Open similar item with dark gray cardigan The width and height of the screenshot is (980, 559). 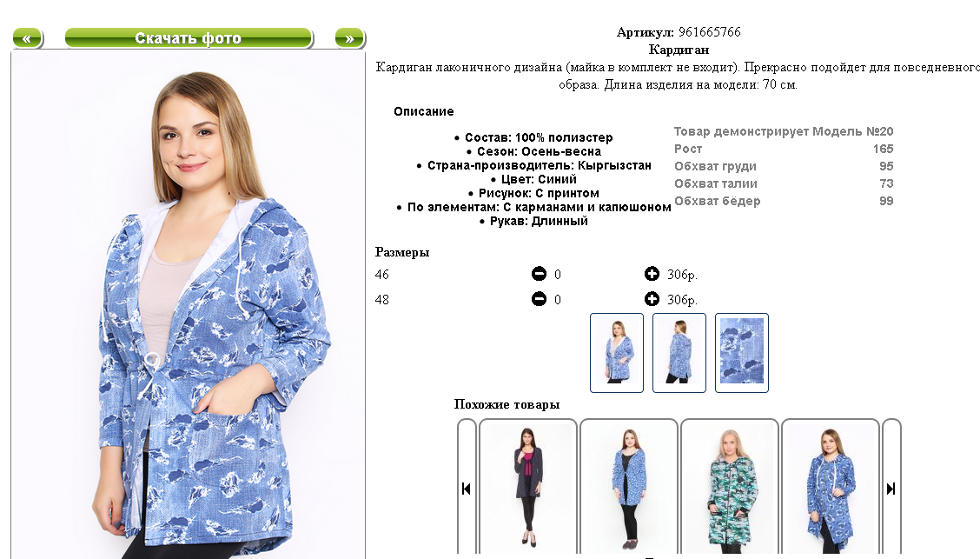click(x=528, y=487)
